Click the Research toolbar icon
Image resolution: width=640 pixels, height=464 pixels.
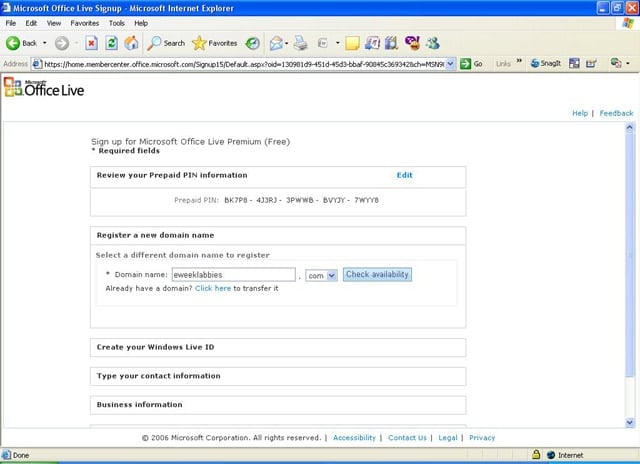click(x=372, y=43)
